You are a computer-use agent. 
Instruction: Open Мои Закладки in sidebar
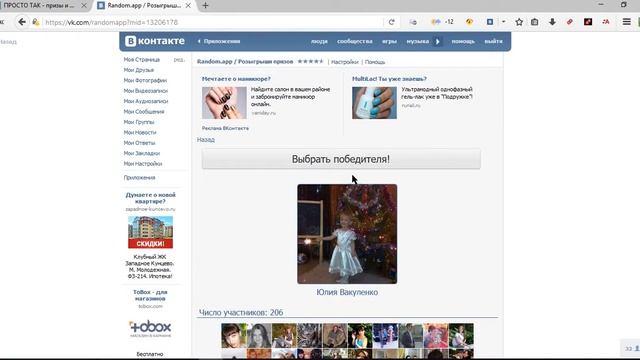[x=142, y=153]
